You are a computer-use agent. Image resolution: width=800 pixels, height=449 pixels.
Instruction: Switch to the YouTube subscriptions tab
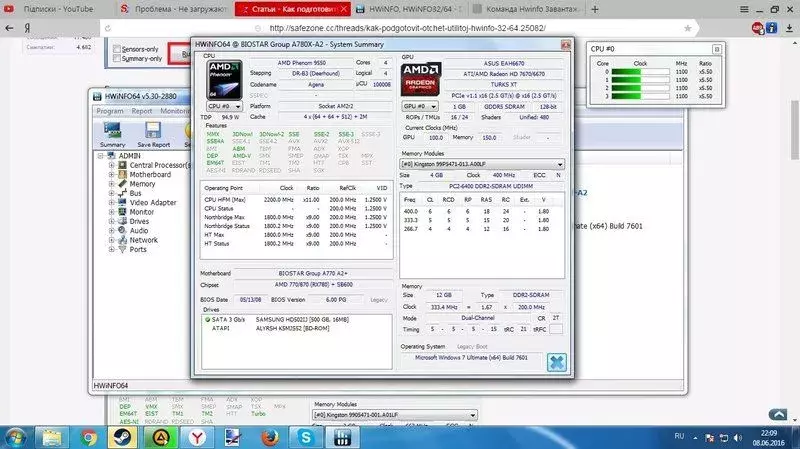57,9
